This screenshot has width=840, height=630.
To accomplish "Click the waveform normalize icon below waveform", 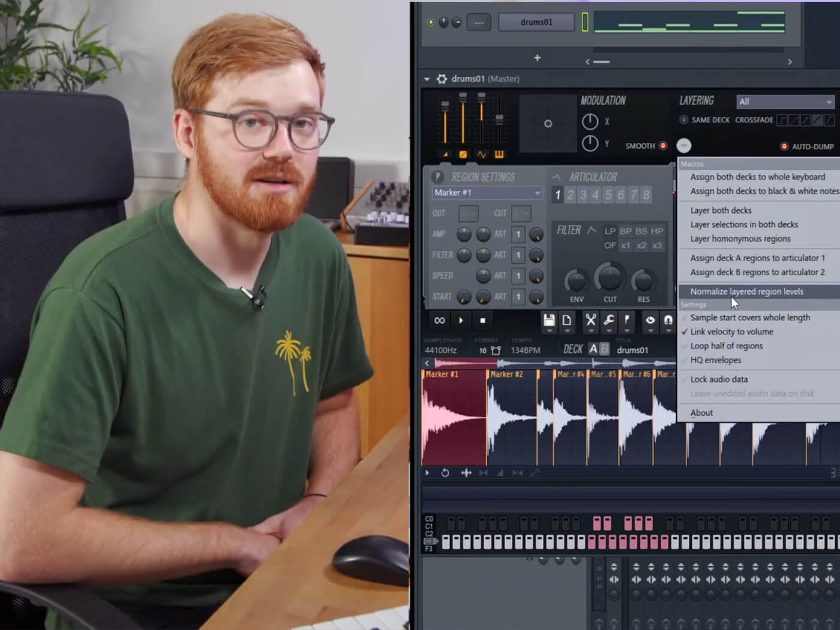I will pos(466,473).
